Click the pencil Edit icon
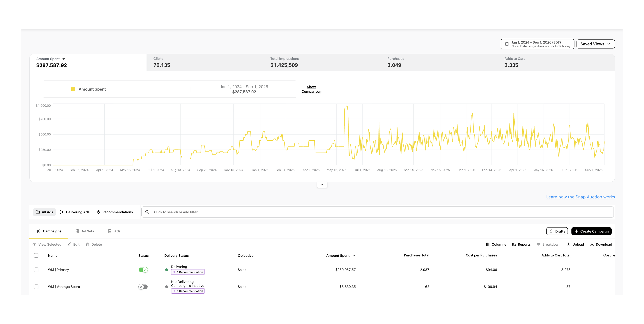Image resolution: width=644 pixels, height=324 pixels. pyautogui.click(x=69, y=244)
